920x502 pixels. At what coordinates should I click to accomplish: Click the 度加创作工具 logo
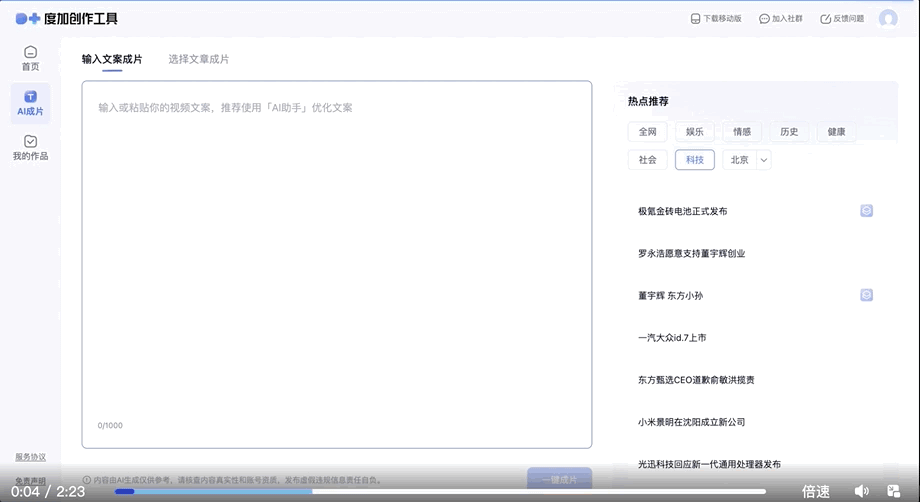click(x=66, y=19)
